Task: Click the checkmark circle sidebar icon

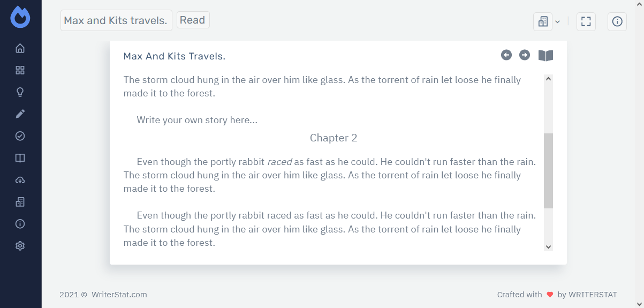Action: point(20,136)
